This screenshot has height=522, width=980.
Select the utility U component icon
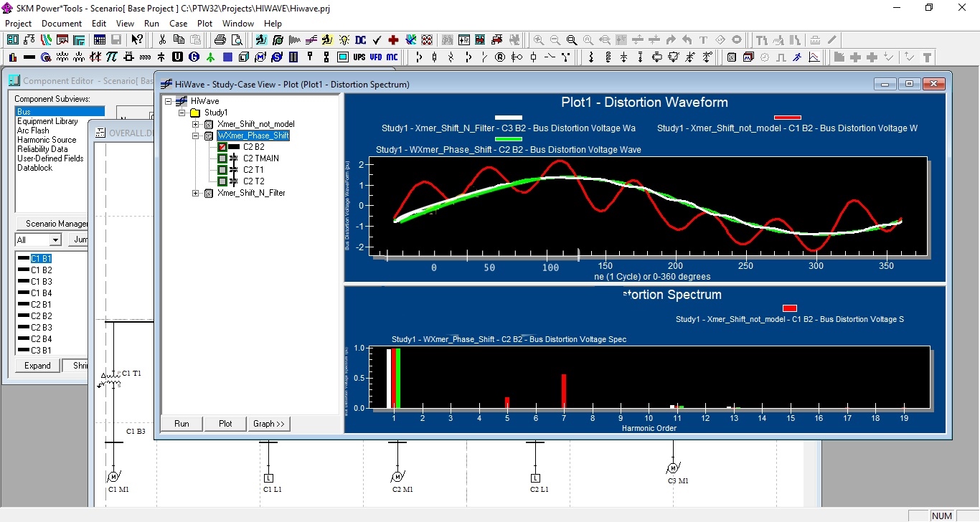177,57
